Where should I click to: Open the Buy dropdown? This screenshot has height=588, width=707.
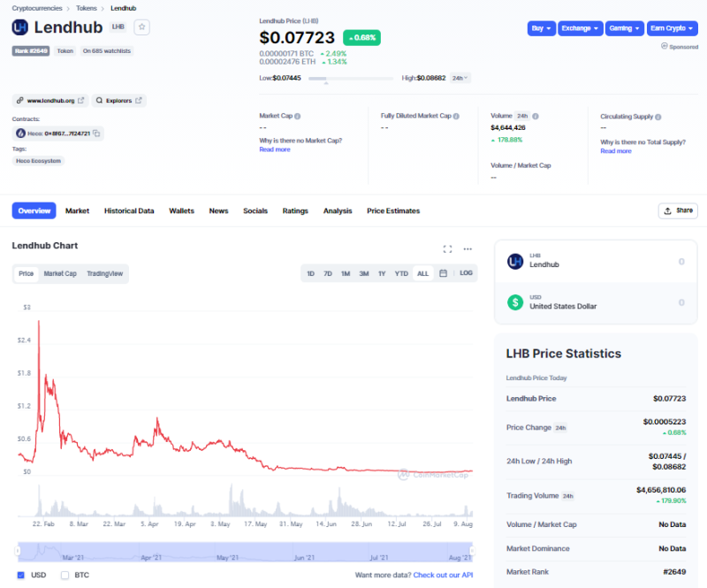click(541, 27)
